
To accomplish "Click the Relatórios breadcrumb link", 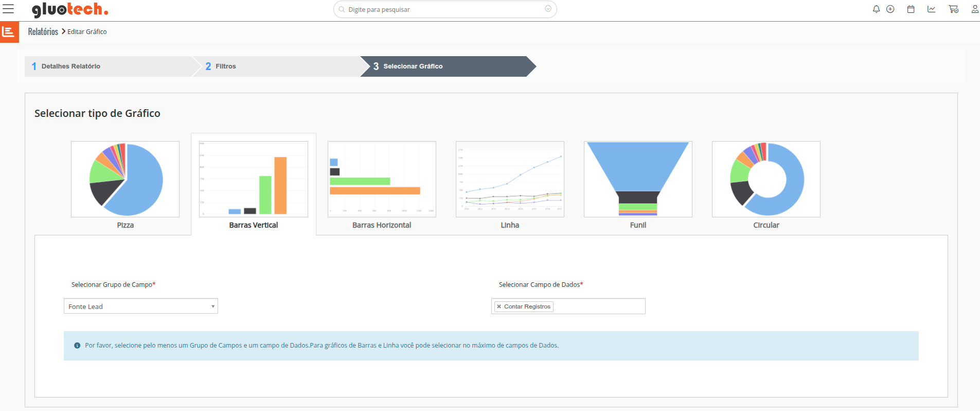I will (43, 32).
